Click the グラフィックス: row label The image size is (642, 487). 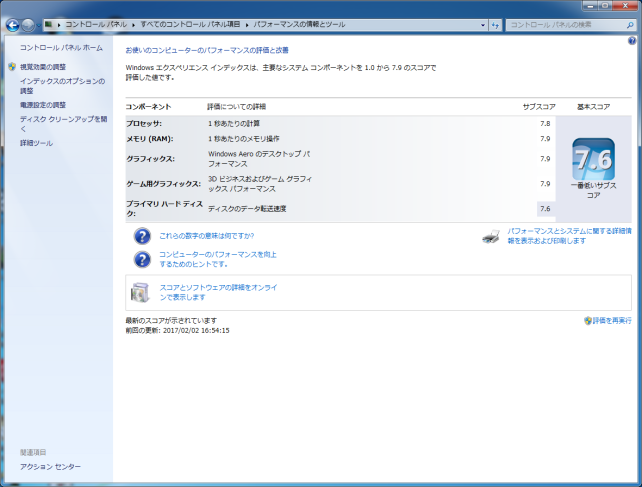pos(150,159)
